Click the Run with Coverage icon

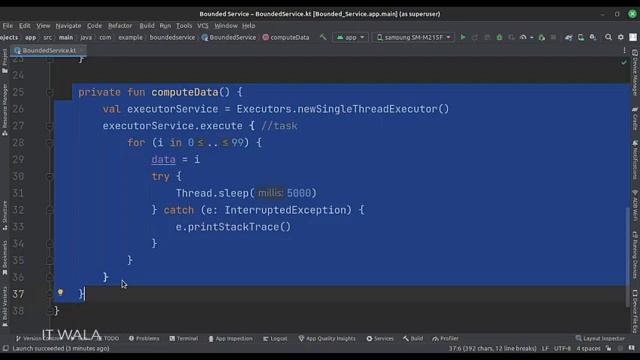[511, 37]
